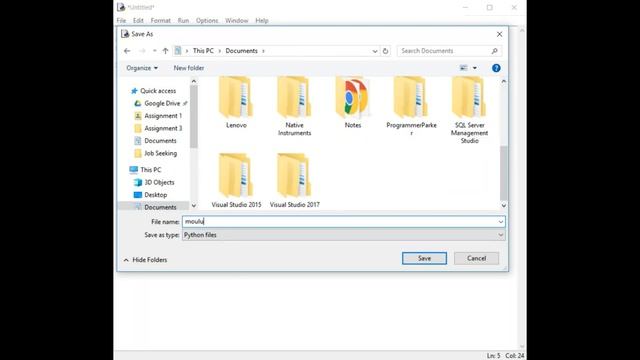Change the view layout icon
This screenshot has height=360, width=640.
[464, 68]
